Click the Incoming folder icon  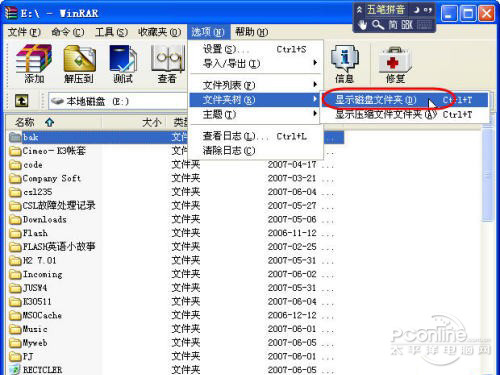[x=15, y=274]
